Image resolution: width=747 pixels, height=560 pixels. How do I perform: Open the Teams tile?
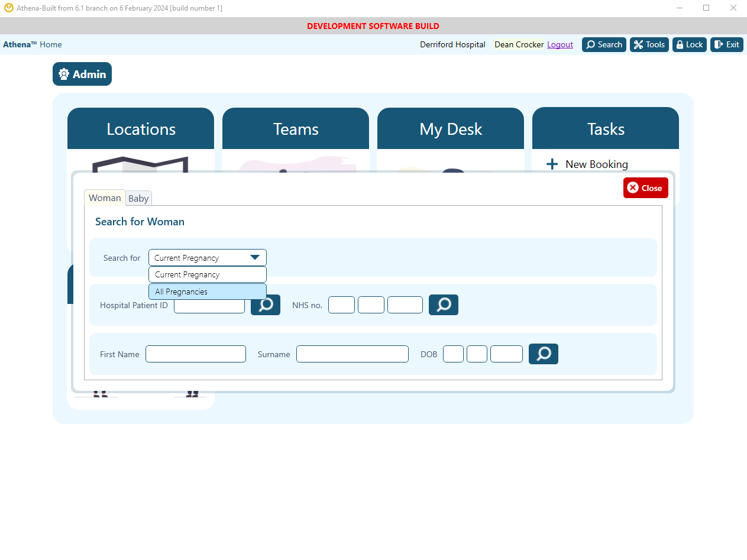tap(296, 129)
